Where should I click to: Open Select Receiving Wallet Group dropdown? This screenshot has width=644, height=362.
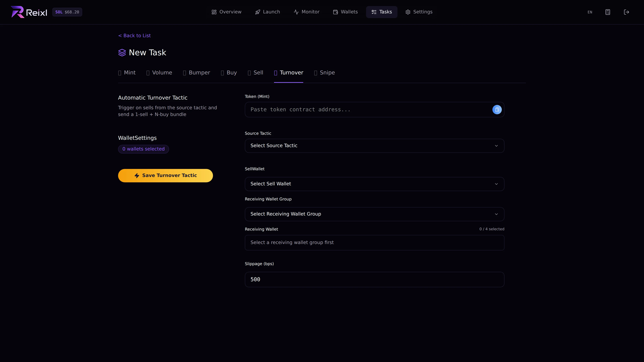pyautogui.click(x=374, y=214)
